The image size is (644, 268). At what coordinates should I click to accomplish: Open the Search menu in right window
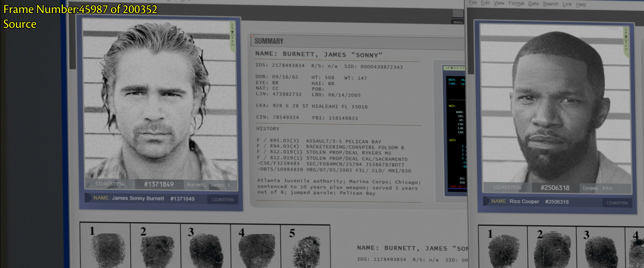[x=550, y=4]
